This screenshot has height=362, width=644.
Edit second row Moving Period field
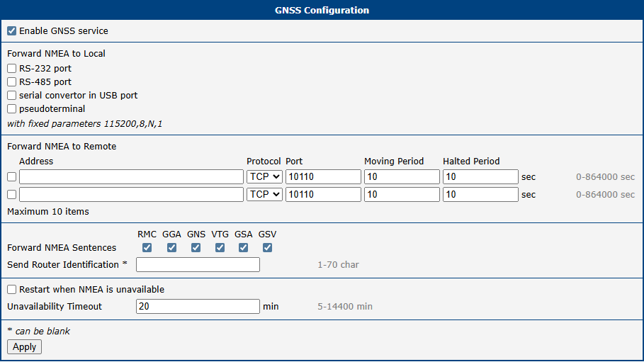click(x=402, y=194)
